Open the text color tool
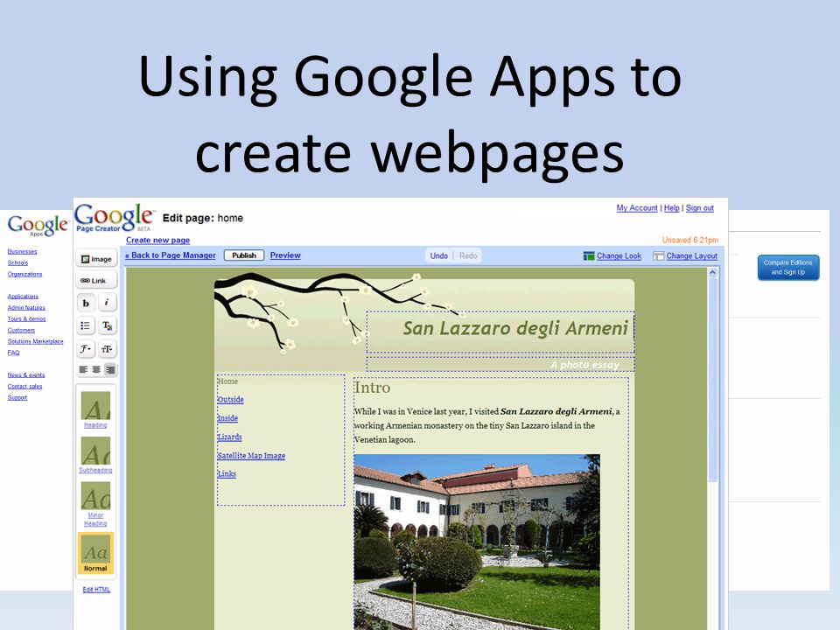840x630 pixels. click(107, 325)
